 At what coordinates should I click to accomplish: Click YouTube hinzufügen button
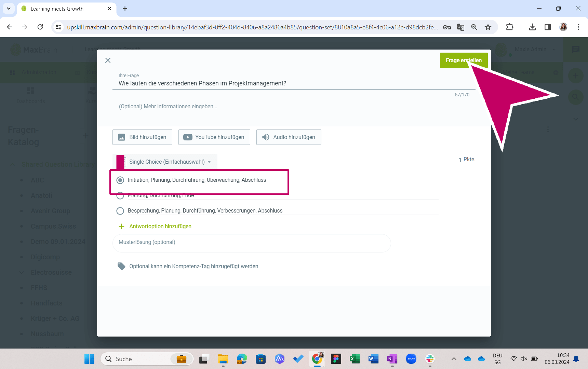(x=214, y=137)
